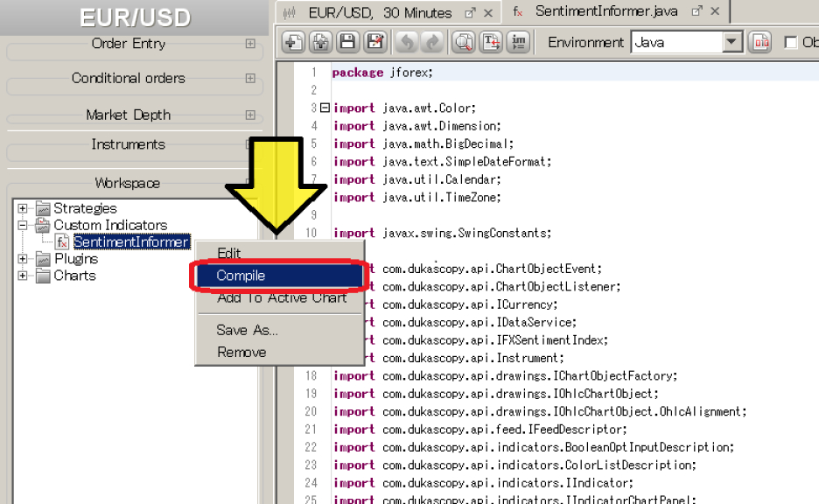Collapse the Custom Indicators tree node
Screen dimensions: 819x504
pos(23,225)
